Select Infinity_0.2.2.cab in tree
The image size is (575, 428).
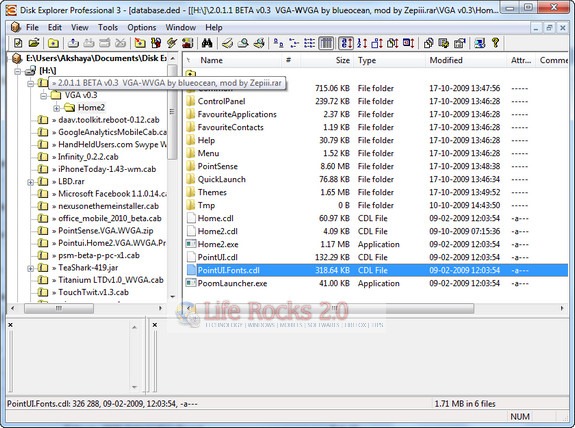point(88,157)
